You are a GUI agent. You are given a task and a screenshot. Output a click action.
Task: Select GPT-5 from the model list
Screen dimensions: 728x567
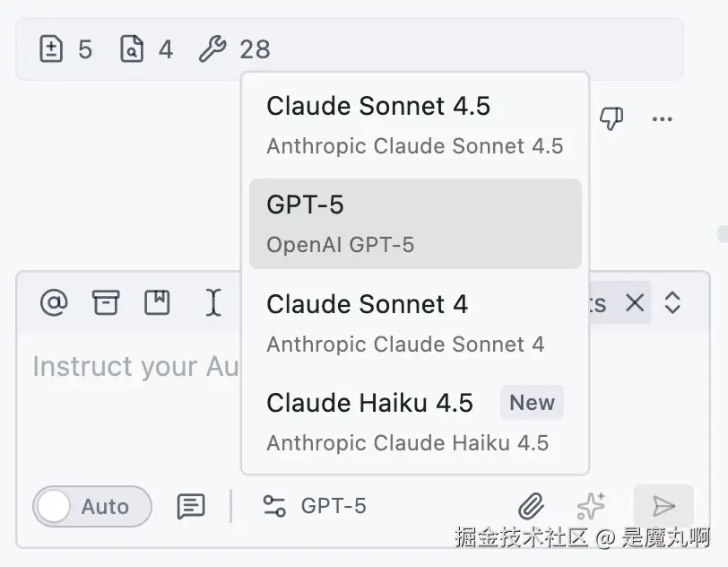click(x=415, y=222)
